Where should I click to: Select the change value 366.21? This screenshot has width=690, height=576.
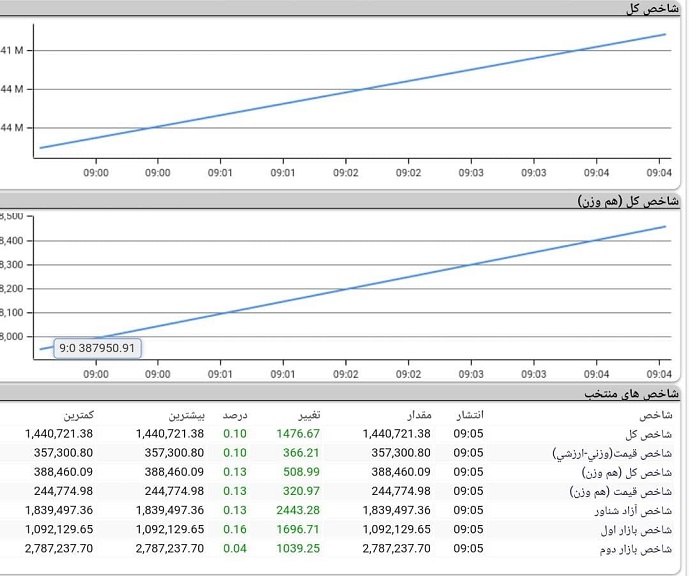tap(301, 453)
